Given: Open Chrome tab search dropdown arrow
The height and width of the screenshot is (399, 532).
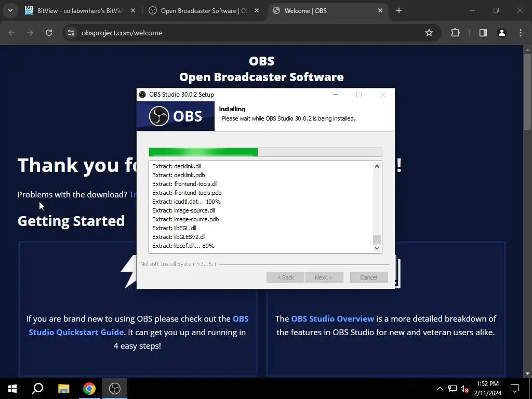Looking at the screenshot, I should [x=10, y=10].
